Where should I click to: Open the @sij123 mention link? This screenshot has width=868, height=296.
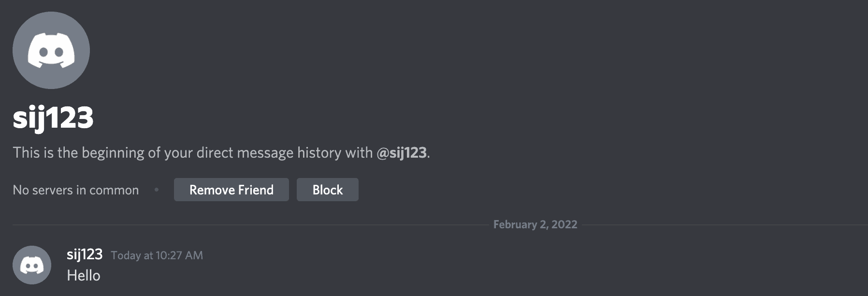402,153
